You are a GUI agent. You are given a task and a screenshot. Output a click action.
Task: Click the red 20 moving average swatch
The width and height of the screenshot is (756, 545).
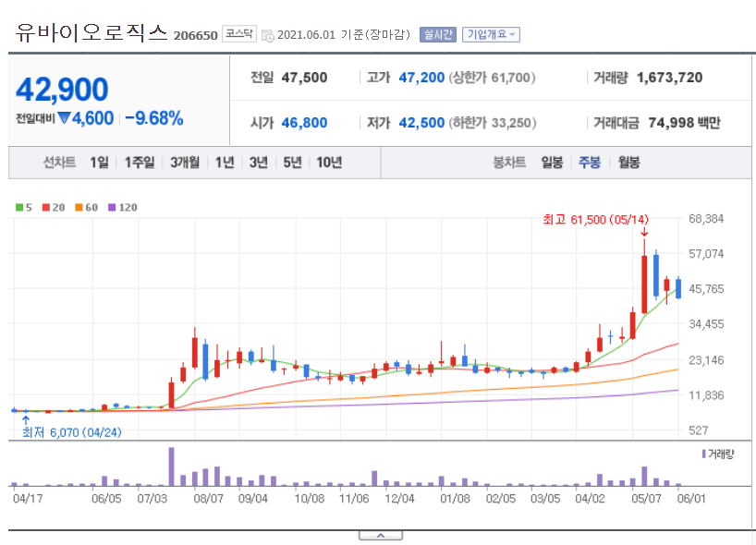(x=46, y=207)
